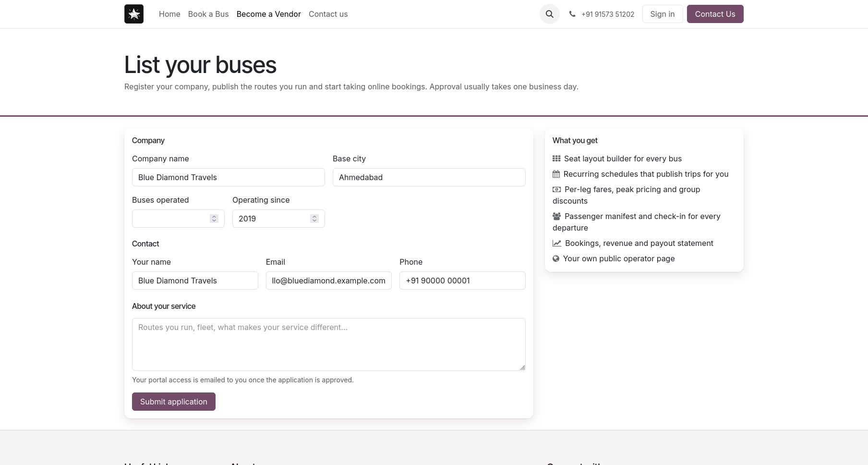
Task: Click the recurring schedules calendar icon
Action: tap(556, 174)
